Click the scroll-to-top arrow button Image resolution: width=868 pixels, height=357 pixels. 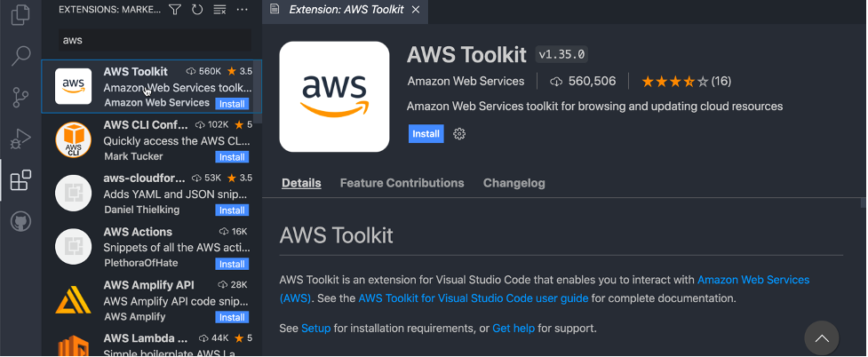(822, 338)
